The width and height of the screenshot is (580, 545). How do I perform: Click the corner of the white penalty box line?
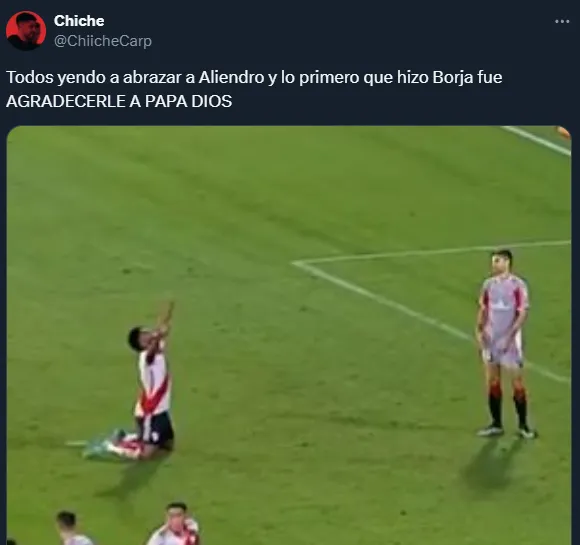pos(295,263)
